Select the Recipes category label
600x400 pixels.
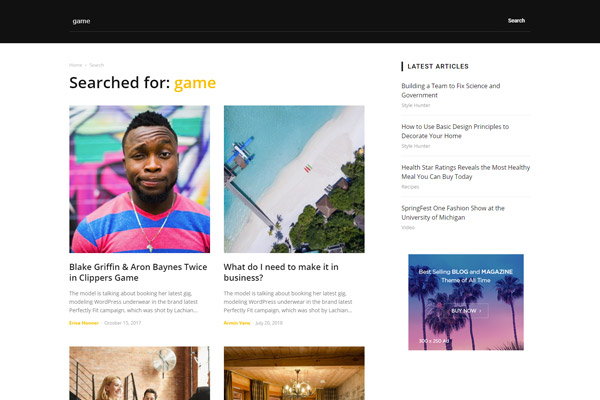click(410, 187)
